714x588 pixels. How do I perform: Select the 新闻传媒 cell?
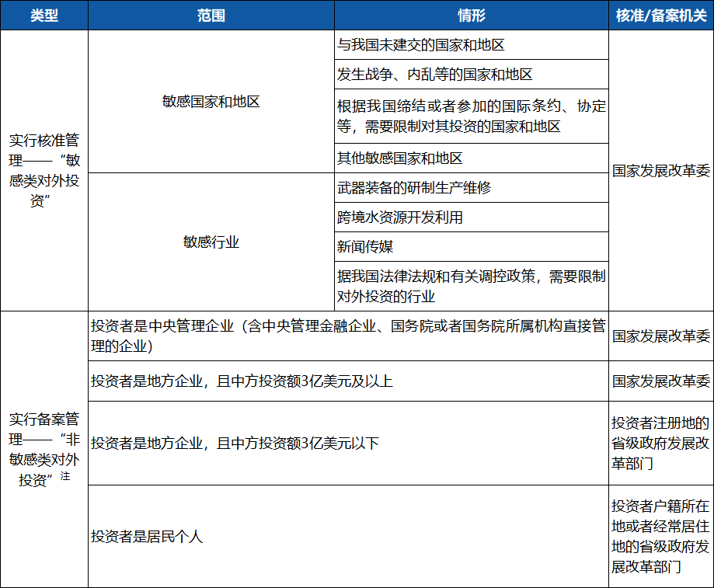pos(472,247)
